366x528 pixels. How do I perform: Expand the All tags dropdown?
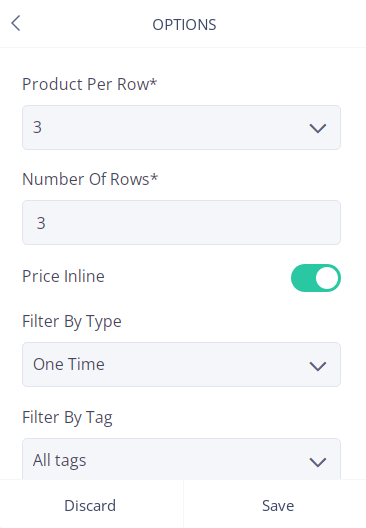coord(181,459)
